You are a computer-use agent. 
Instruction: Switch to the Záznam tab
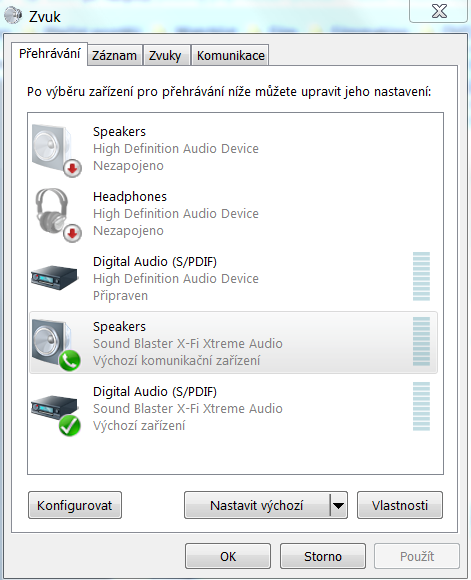point(115,55)
